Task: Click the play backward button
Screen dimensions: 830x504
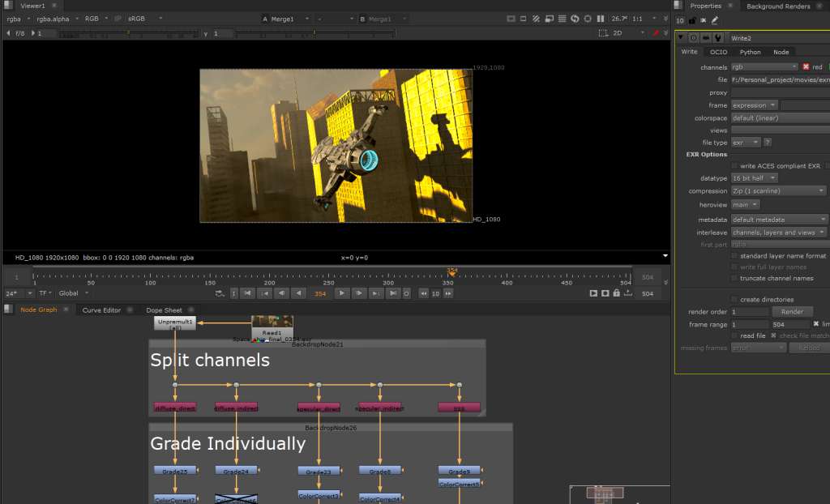Action: coord(298,293)
